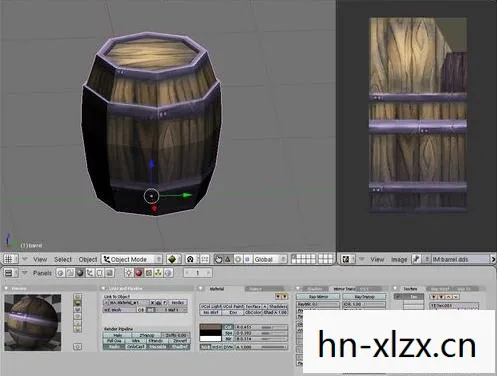Toggle the ZTransp render pipeline option

pos(146,335)
